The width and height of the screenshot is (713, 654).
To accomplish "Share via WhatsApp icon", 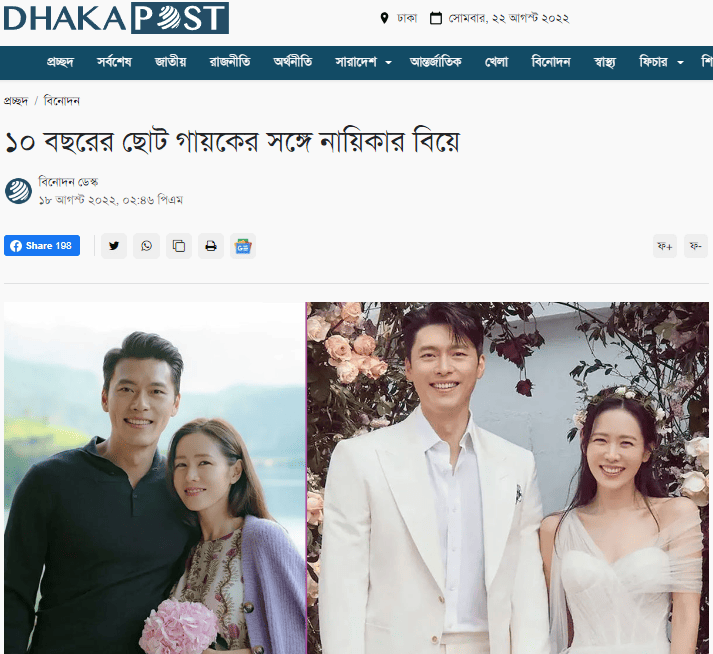I will pyautogui.click(x=146, y=246).
